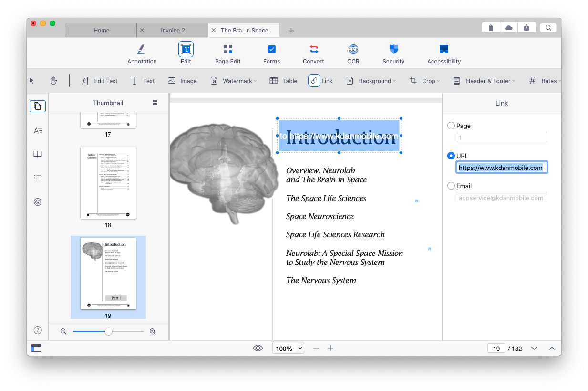588x391 pixels.
Task: Open the search magnifier button
Action: tap(548, 28)
